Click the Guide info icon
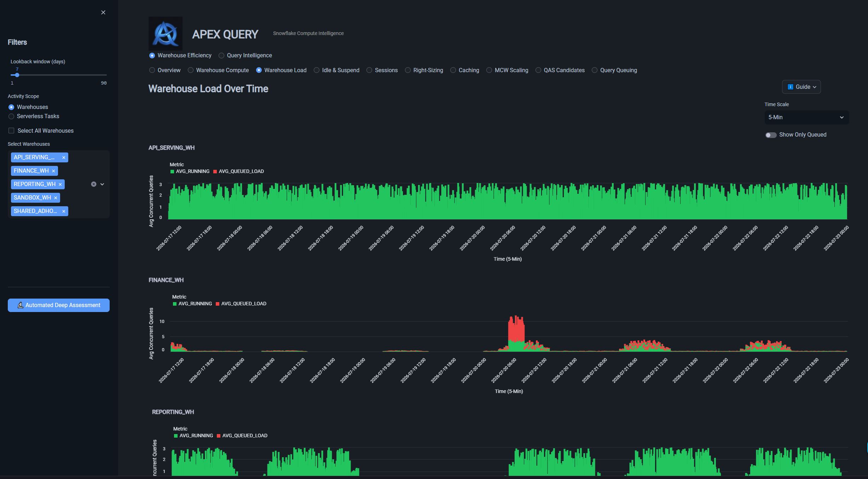The height and width of the screenshot is (479, 868). click(x=790, y=87)
